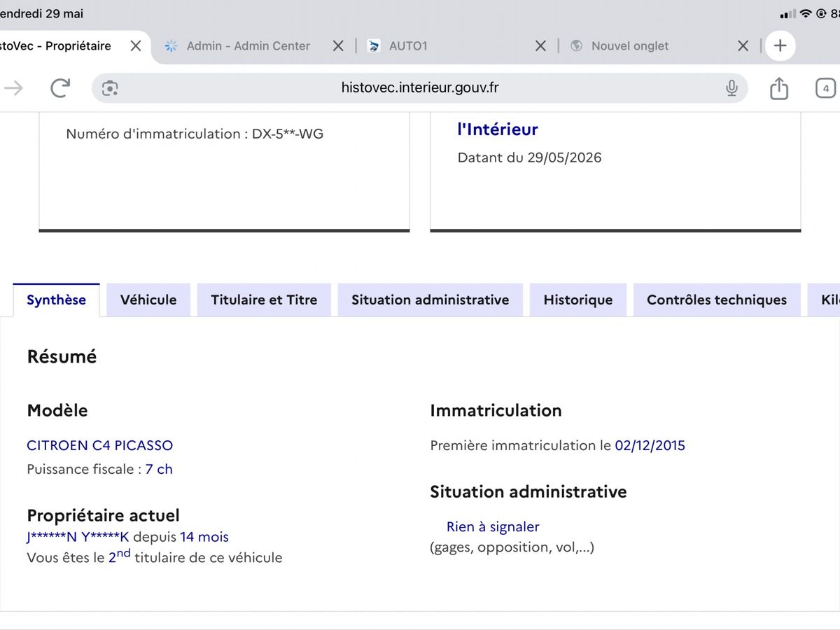
Task: Tap the reload page icon
Action: (x=60, y=87)
